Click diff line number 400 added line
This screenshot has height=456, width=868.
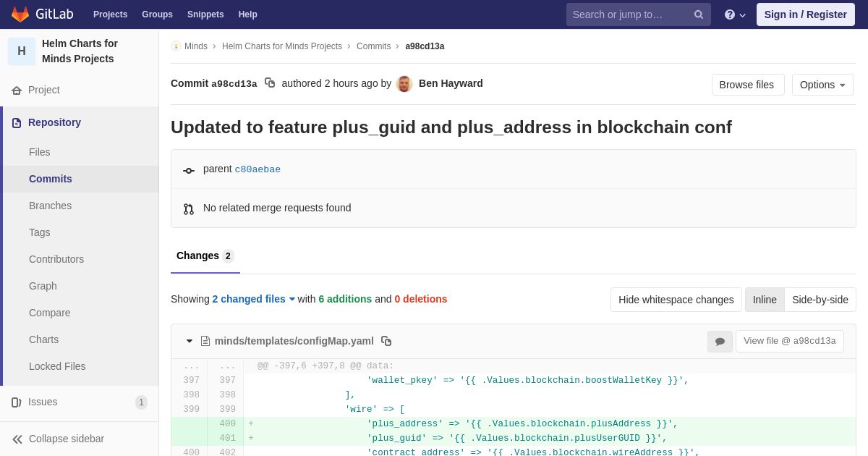click(x=227, y=424)
